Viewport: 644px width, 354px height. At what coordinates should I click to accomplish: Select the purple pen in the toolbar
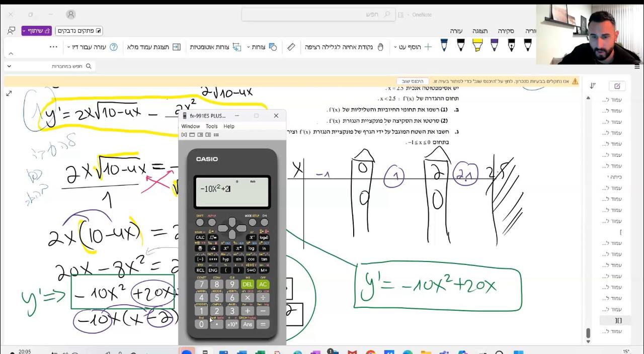point(494,46)
